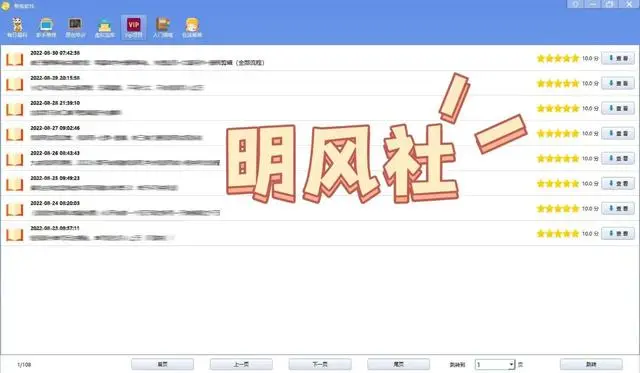View the 2022-08-30 07:42:38 entry
The width and height of the screenshot is (640, 373).
click(x=618, y=58)
